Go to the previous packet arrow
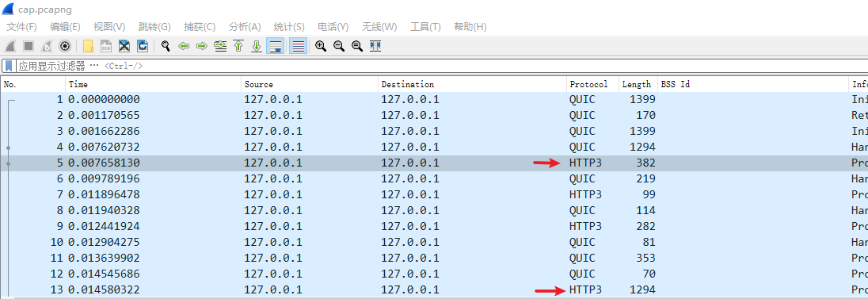 (x=184, y=46)
